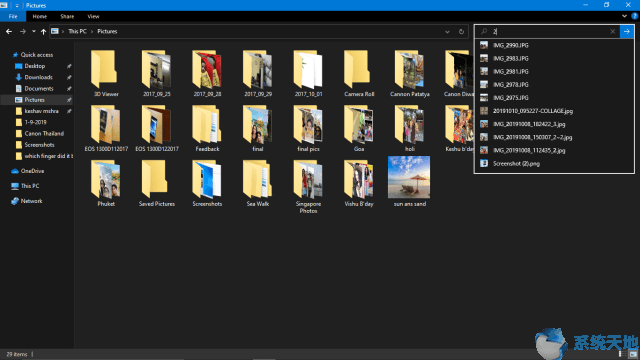Click the This PC breadcrumb in address bar
Screen dimensions: 640x360
pyautogui.click(x=77, y=31)
